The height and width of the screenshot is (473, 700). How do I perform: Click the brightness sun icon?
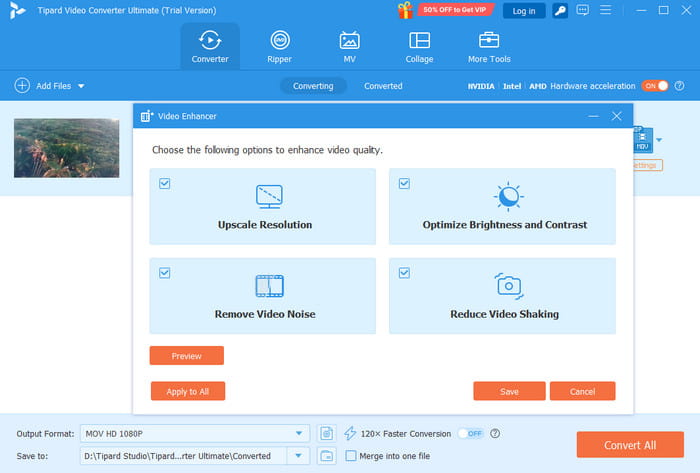pyautogui.click(x=508, y=196)
